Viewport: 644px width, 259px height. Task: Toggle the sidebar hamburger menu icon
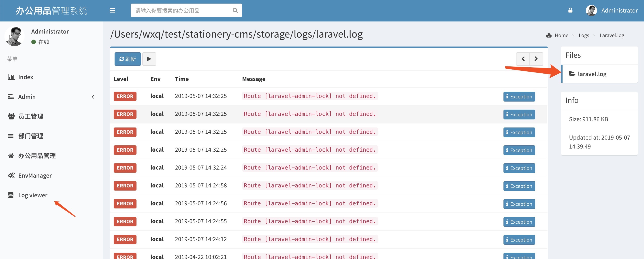[x=112, y=10]
